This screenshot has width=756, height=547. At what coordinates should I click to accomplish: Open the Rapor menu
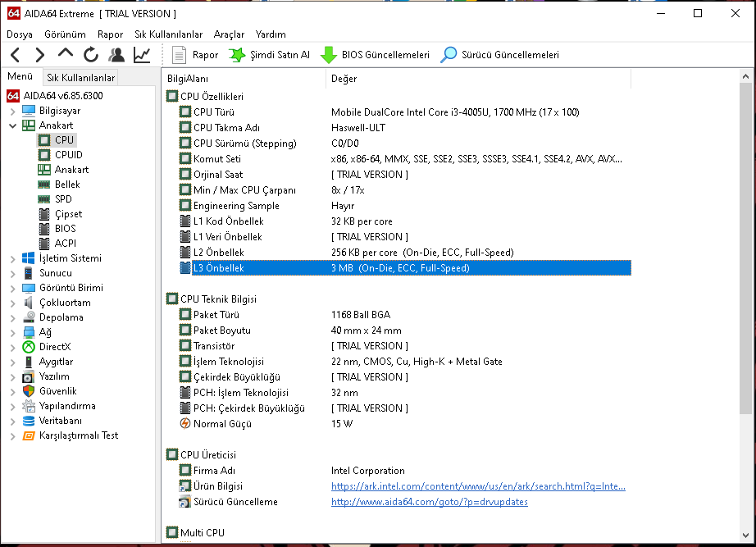(110, 34)
